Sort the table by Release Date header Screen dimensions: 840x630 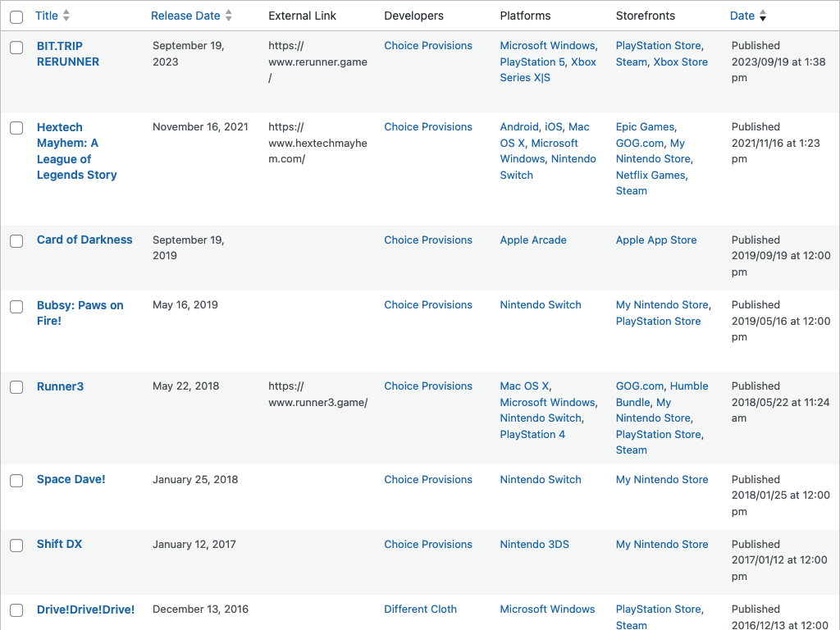(185, 16)
